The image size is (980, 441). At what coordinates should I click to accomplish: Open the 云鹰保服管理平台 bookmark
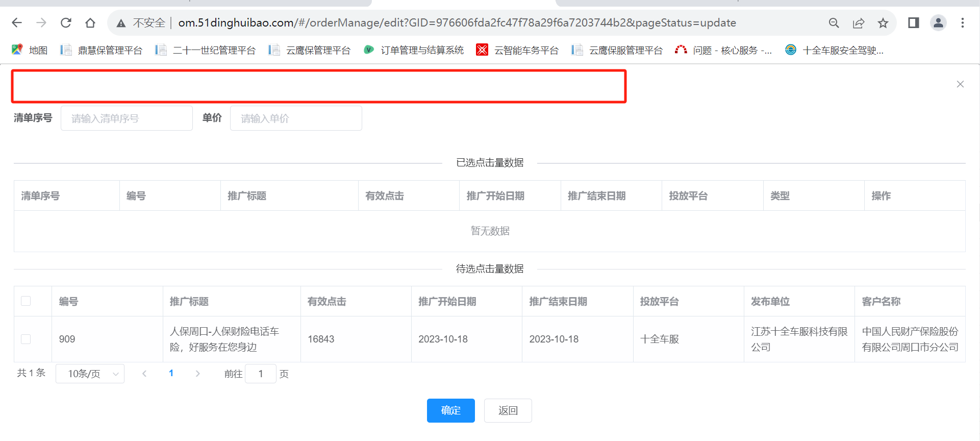pos(617,50)
